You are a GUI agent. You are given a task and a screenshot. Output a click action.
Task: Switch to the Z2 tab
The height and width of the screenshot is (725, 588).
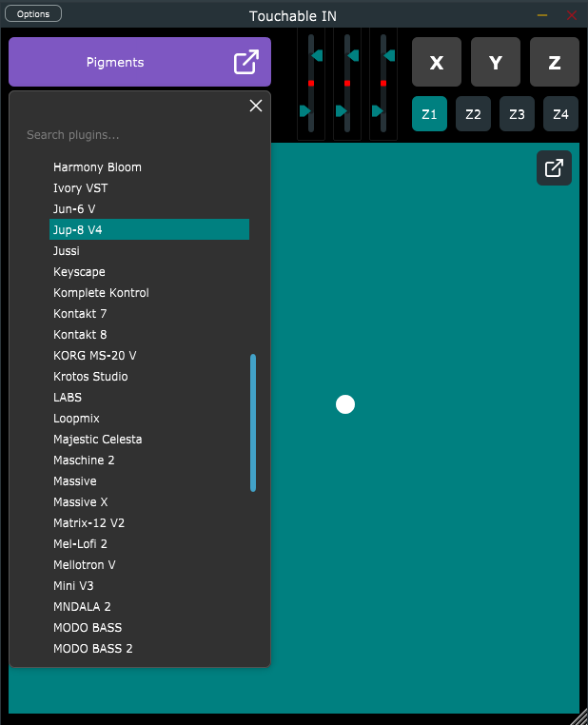click(473, 114)
